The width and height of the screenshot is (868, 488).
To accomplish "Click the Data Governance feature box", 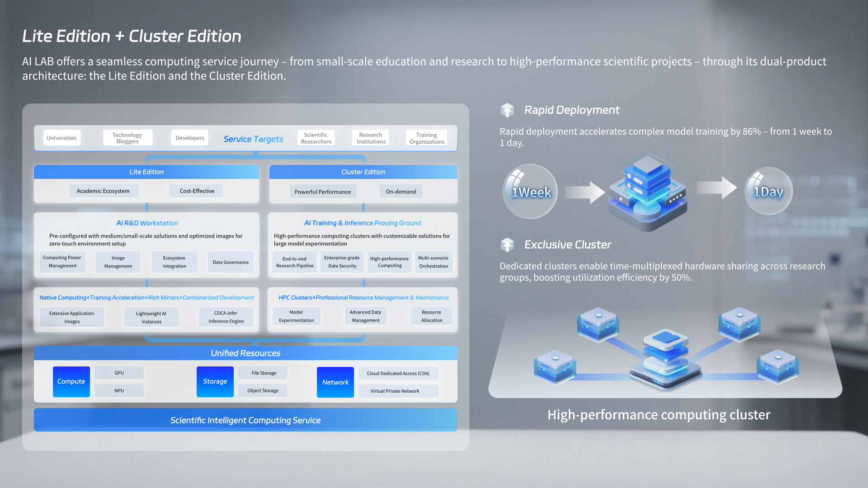I will [231, 262].
